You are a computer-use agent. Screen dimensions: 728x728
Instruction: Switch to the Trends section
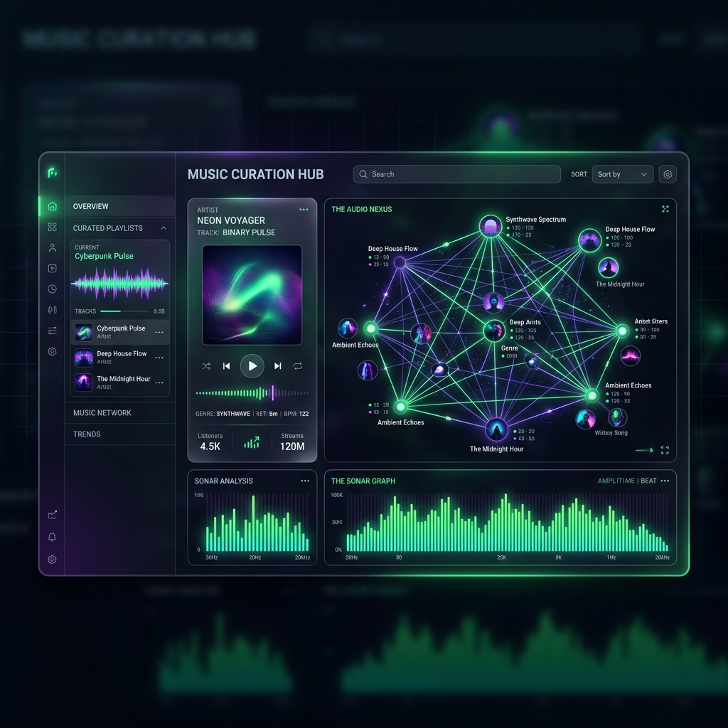pos(86,434)
